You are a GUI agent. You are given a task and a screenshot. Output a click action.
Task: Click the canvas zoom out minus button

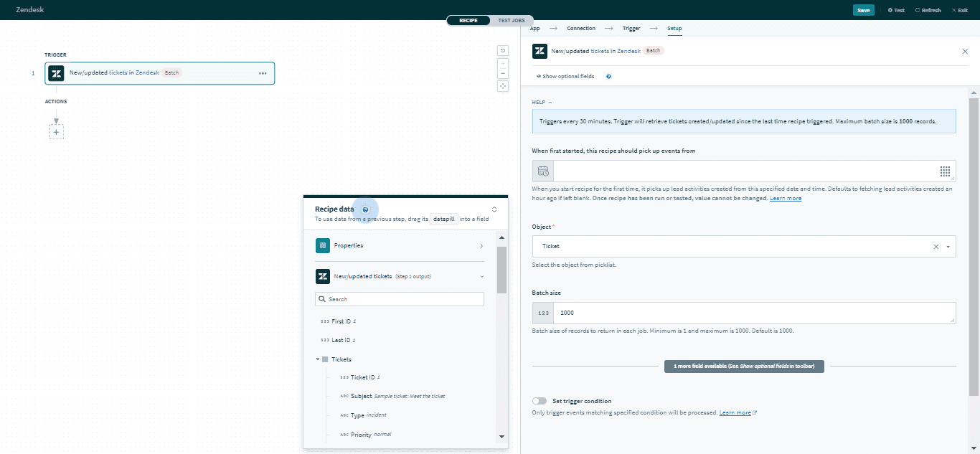coord(503,73)
